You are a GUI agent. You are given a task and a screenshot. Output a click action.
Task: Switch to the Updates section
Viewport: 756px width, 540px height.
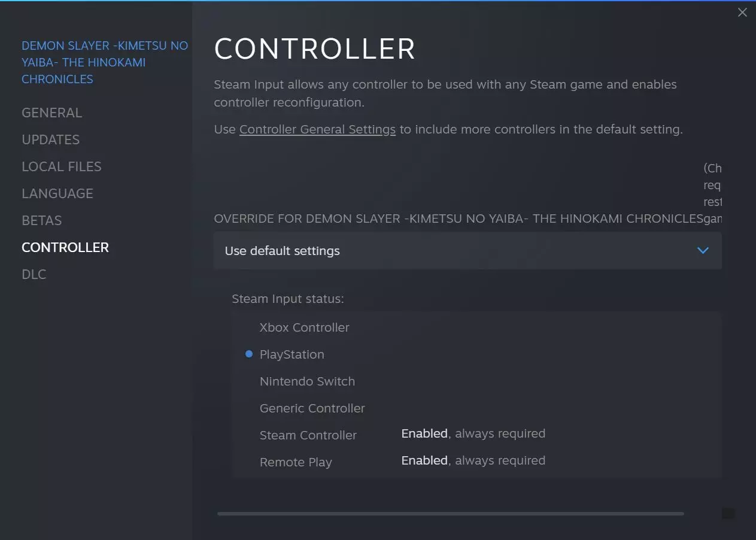click(x=50, y=140)
